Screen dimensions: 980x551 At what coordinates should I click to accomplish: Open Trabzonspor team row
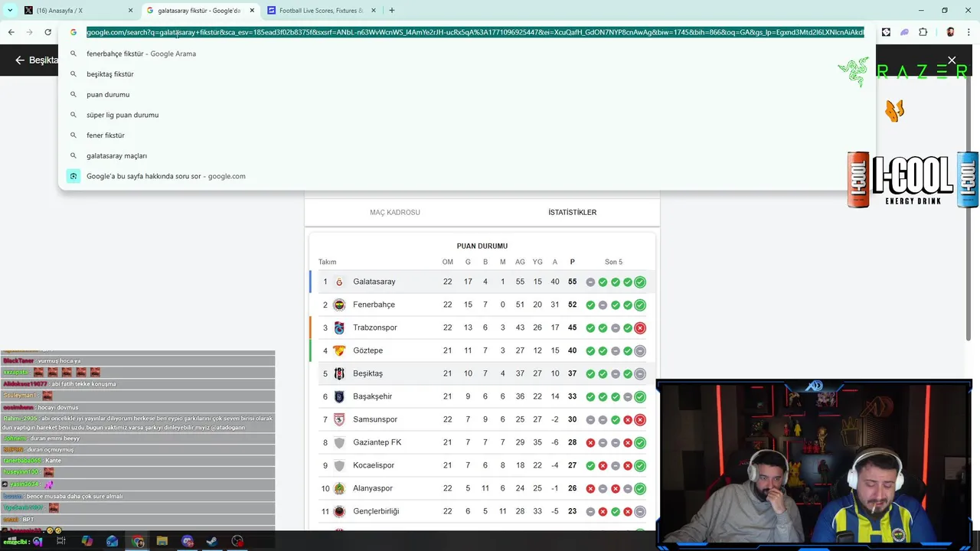point(482,328)
